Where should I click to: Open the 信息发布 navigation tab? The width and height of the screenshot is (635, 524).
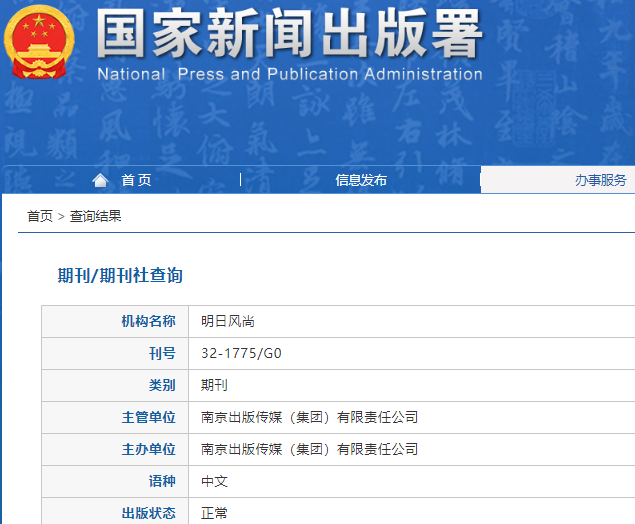pos(361,180)
